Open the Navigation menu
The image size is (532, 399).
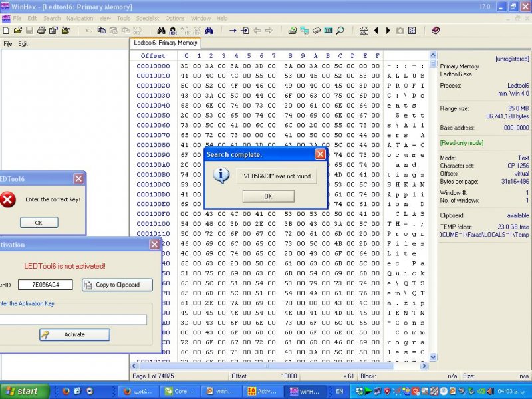click(x=80, y=19)
